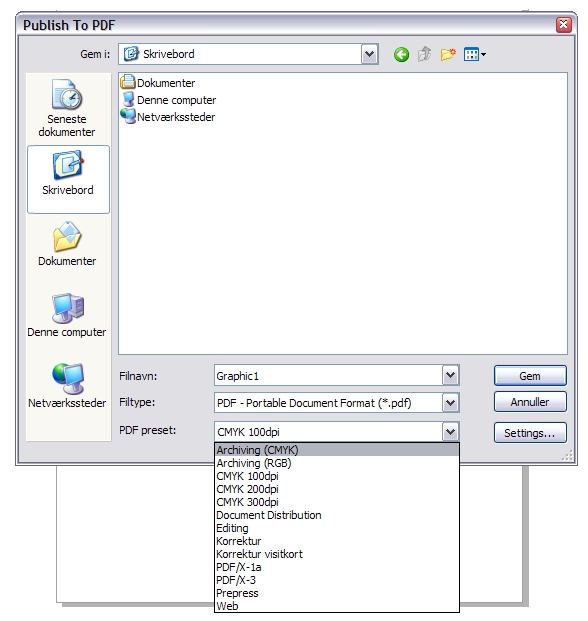Viewport: 588px width, 621px height.
Task: Open Dokumenter shortcut in sidebar
Action: pos(67,244)
